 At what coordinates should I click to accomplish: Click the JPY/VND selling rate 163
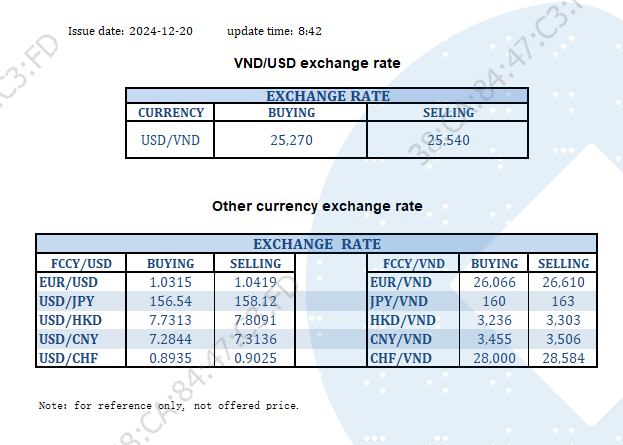(x=564, y=302)
